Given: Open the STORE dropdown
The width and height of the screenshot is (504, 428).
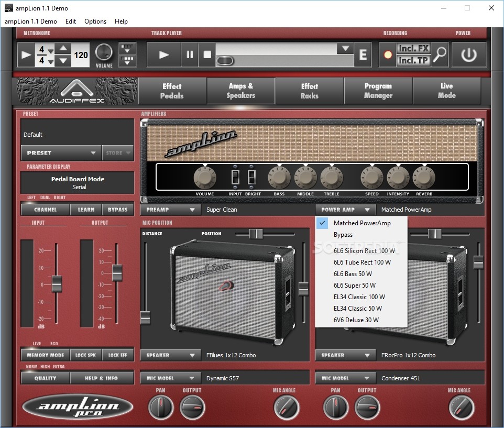Looking at the screenshot, I should pos(118,153).
